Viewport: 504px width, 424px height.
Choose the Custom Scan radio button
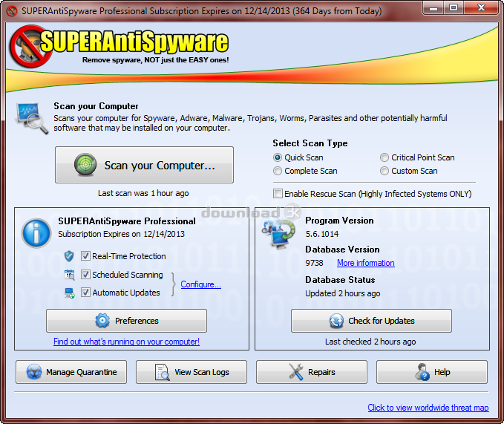click(x=384, y=171)
